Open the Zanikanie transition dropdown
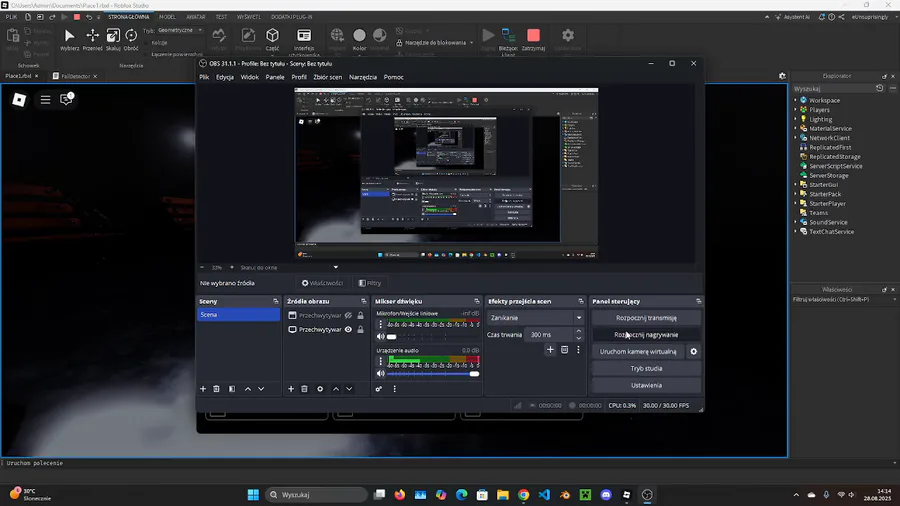 coord(536,318)
